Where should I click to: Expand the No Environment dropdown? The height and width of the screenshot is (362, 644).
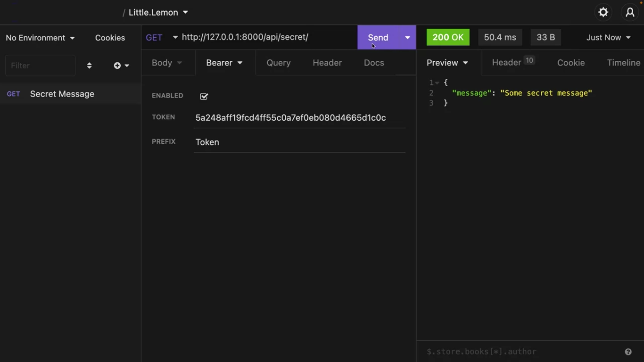coord(40,38)
